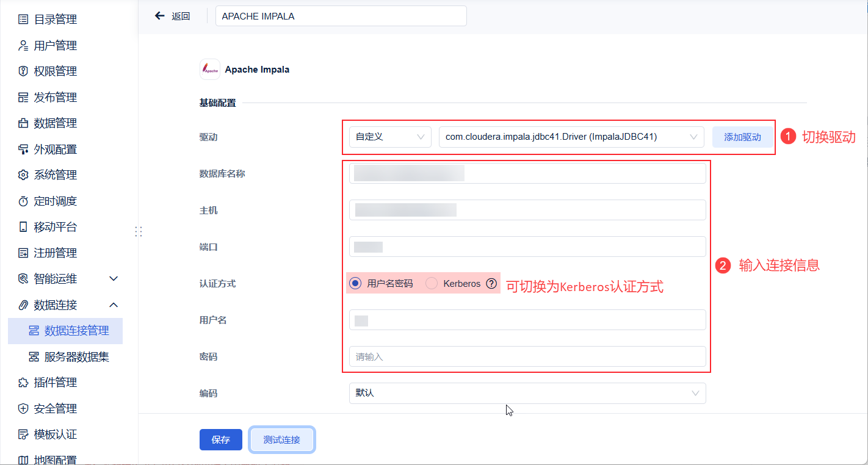The width and height of the screenshot is (868, 465).
Task: Click the 密码 password input field
Action: [527, 356]
